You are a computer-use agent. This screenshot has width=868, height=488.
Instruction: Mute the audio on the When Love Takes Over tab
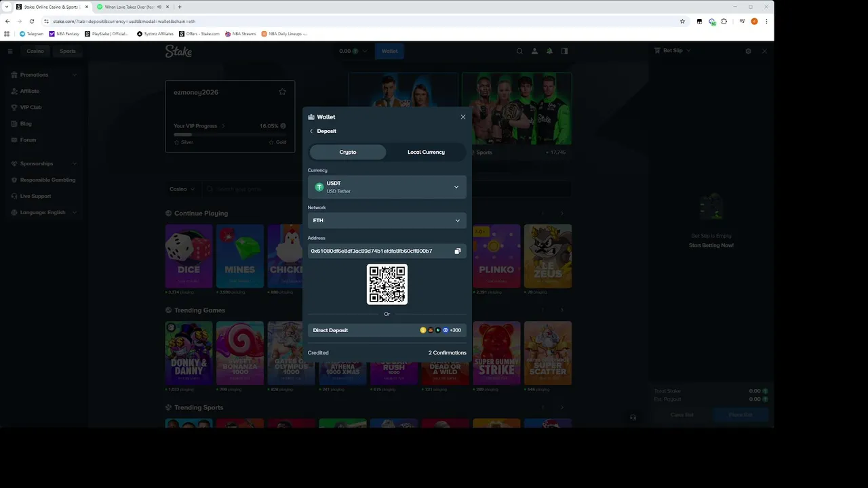(159, 7)
